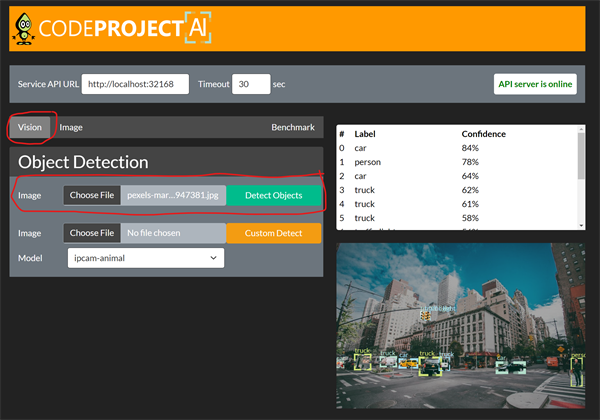Click the results list scrollbar thumb

tap(581, 156)
